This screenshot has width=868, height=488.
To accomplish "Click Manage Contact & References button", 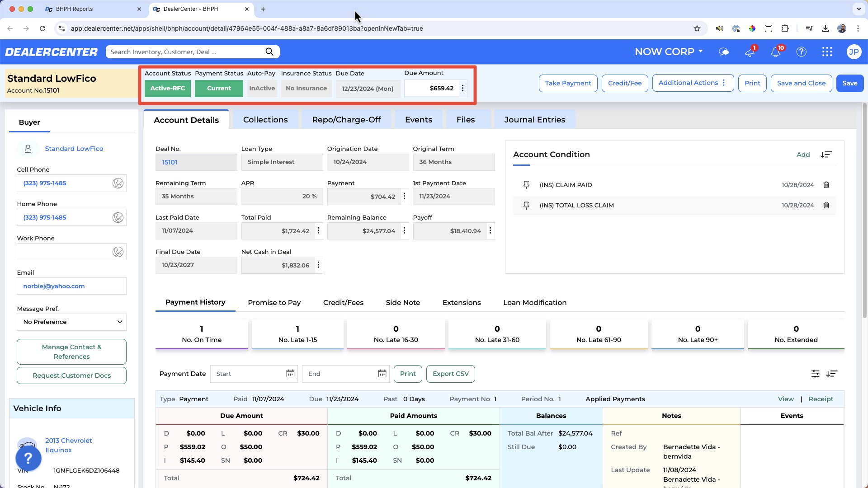I will click(71, 352).
